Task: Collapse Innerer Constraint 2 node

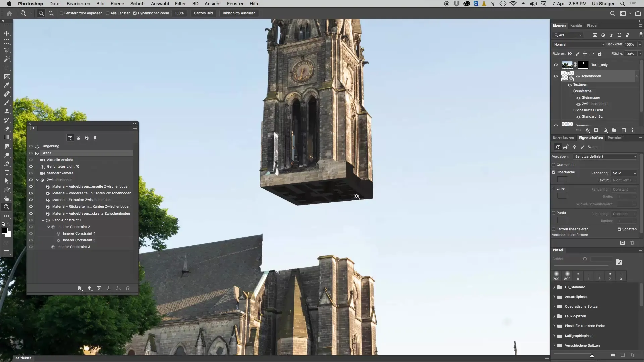Action: [x=48, y=227]
